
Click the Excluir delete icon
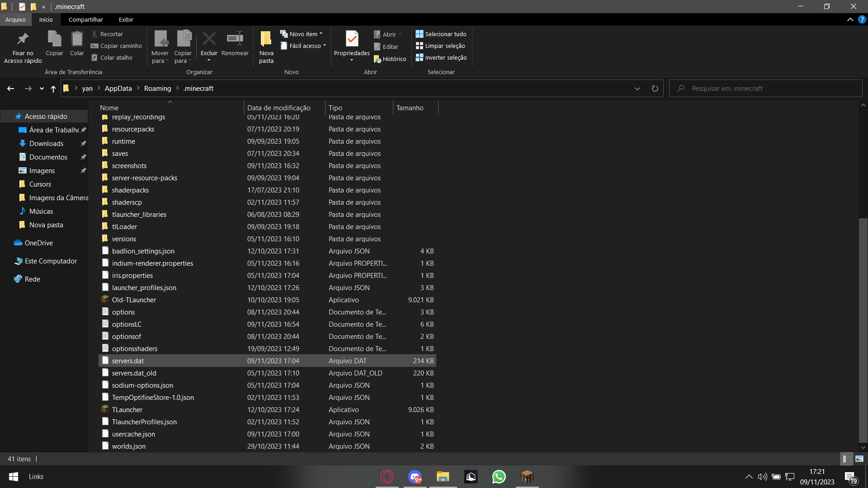pyautogui.click(x=209, y=45)
